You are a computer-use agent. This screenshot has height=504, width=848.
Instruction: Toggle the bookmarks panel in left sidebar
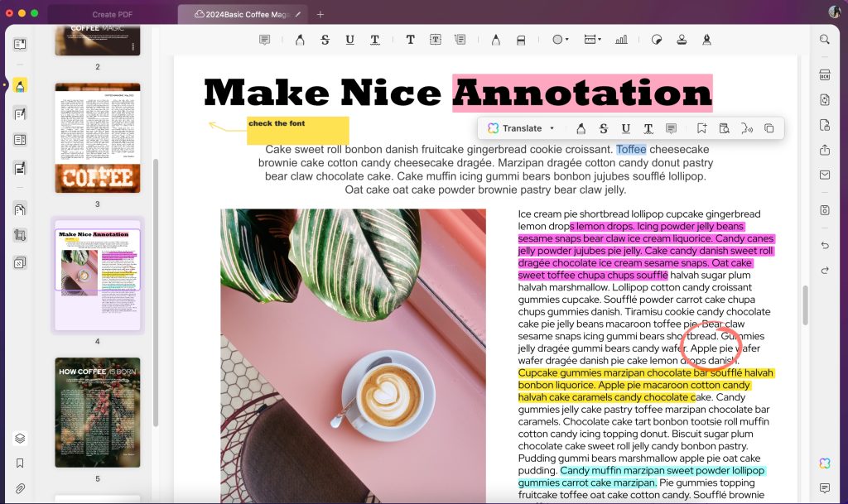(20, 463)
